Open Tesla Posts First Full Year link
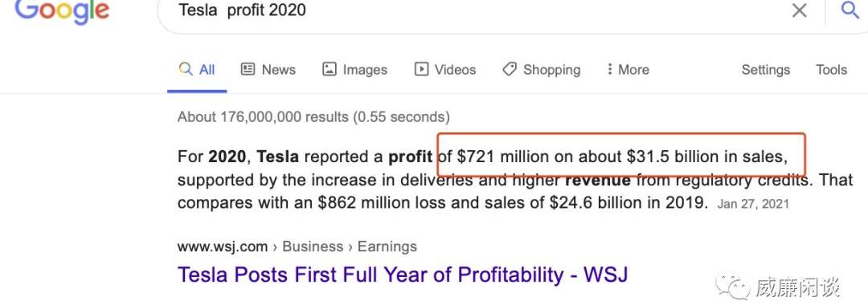The height and width of the screenshot is (301, 868). pos(403,275)
